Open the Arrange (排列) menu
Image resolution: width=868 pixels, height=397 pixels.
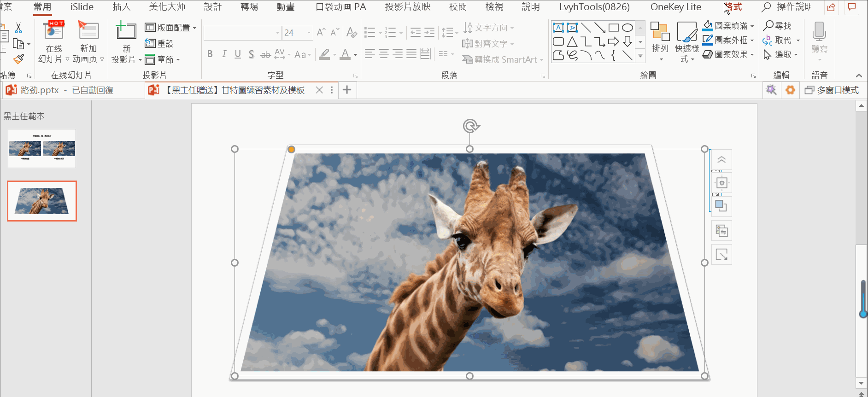(x=660, y=41)
